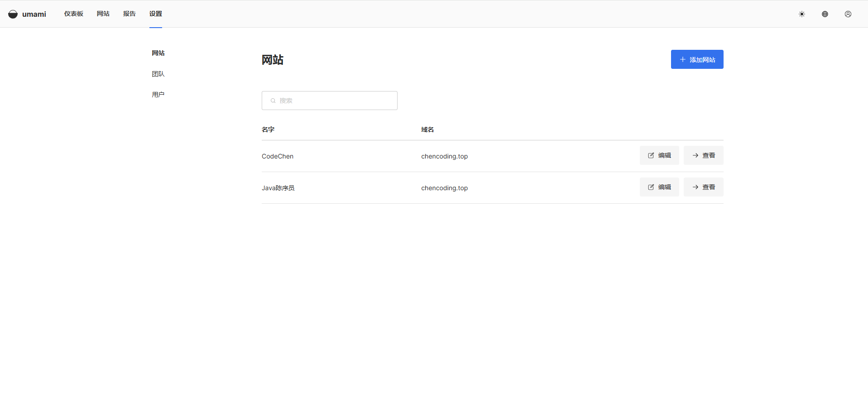
Task: View the CodeChen website stats
Action: point(703,155)
